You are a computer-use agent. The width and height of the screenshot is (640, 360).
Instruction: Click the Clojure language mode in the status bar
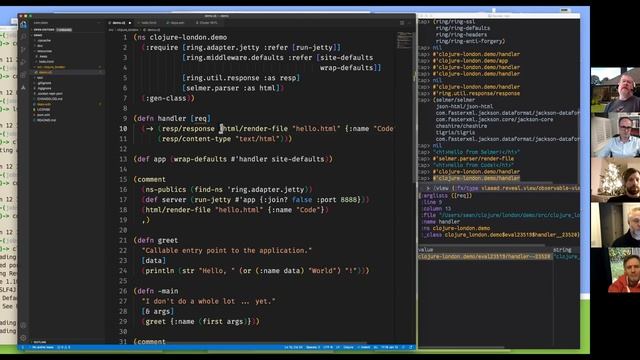[348, 347]
